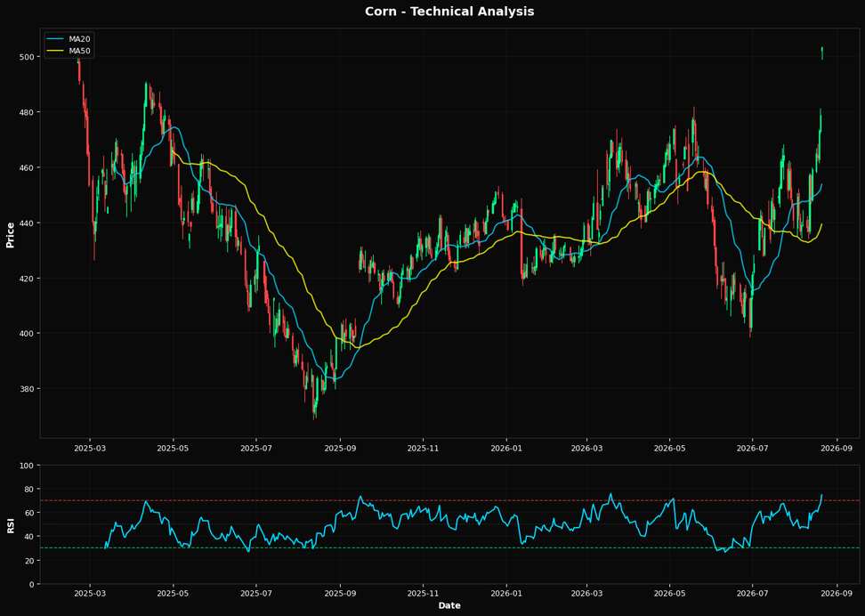Click 2026-03 date under the RSI panel
The height and width of the screenshot is (616, 865).
587,594
